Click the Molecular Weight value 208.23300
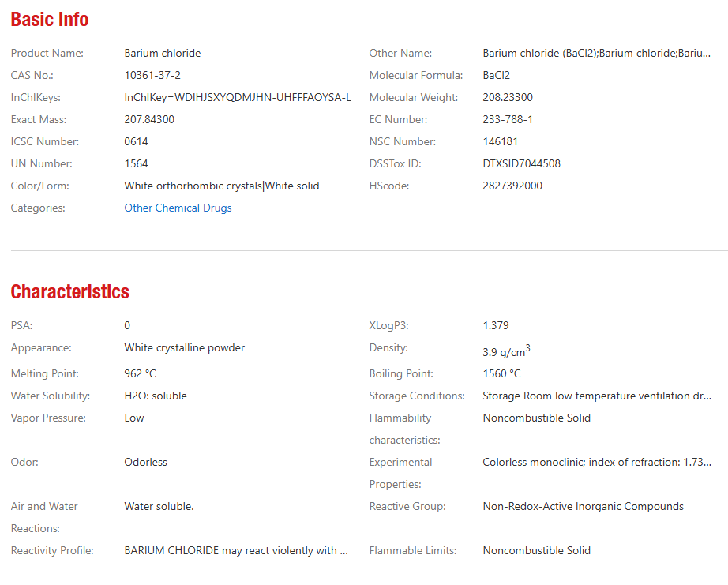This screenshot has height=585, width=728. click(508, 98)
